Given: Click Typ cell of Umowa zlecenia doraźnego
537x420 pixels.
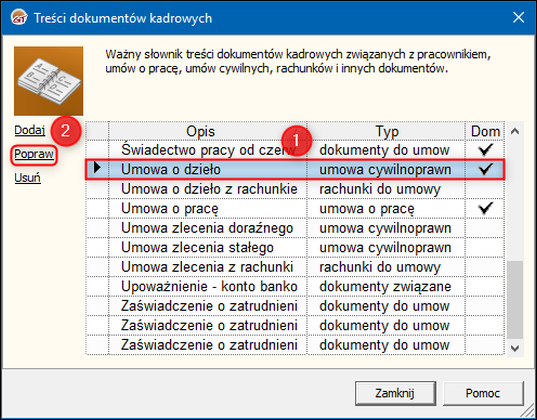Looking at the screenshot, I should 386,228.
